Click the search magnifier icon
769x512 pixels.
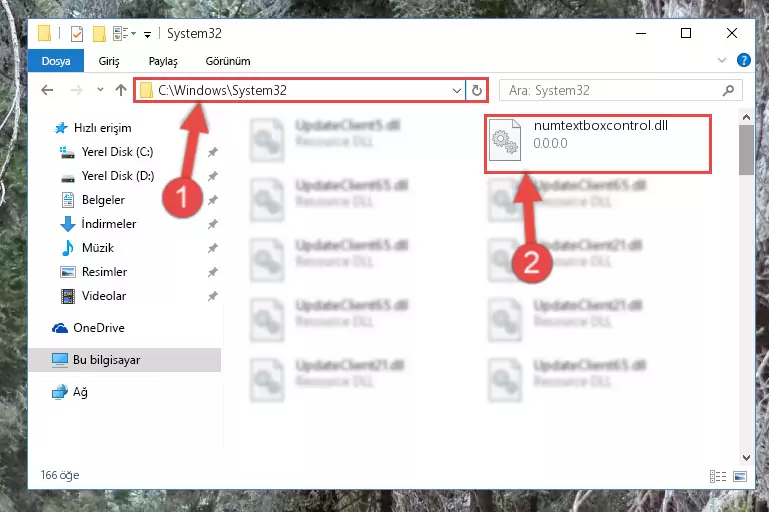click(x=729, y=90)
